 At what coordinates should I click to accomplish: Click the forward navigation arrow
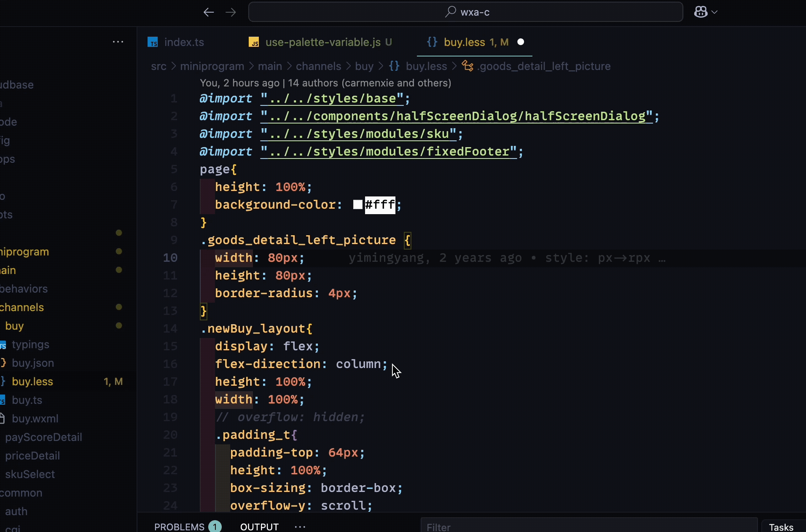(x=231, y=12)
